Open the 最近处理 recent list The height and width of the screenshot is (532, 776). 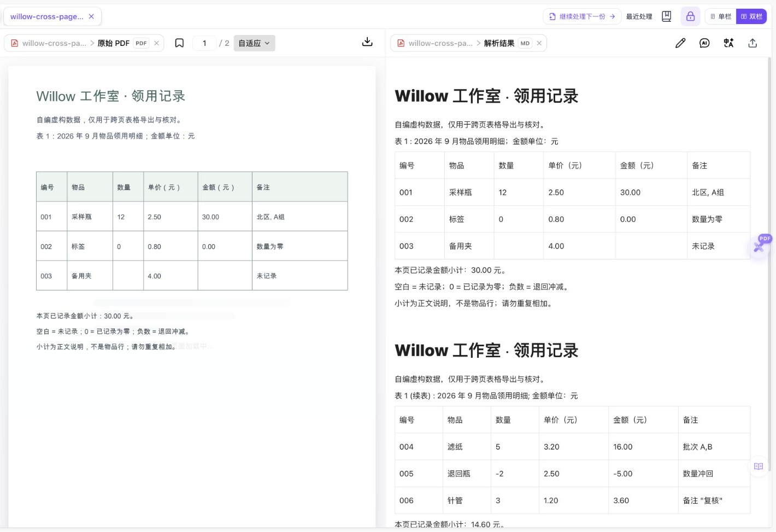click(x=639, y=16)
